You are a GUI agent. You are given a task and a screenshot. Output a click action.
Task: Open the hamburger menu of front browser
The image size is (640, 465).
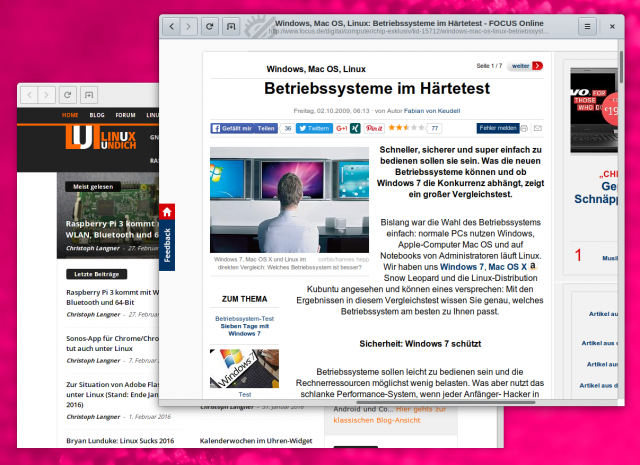pyautogui.click(x=587, y=27)
